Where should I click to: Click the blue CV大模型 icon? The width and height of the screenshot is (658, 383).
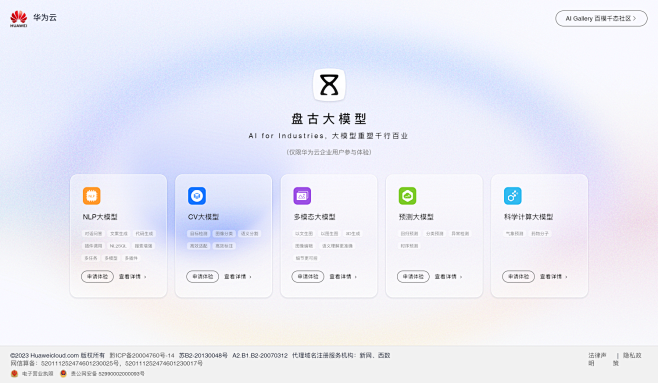click(197, 196)
